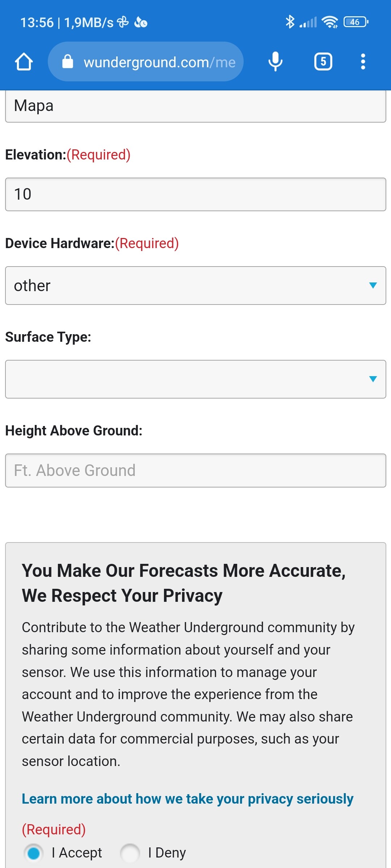Select the I Accept radio button
The width and height of the screenshot is (391, 868).
tap(34, 853)
